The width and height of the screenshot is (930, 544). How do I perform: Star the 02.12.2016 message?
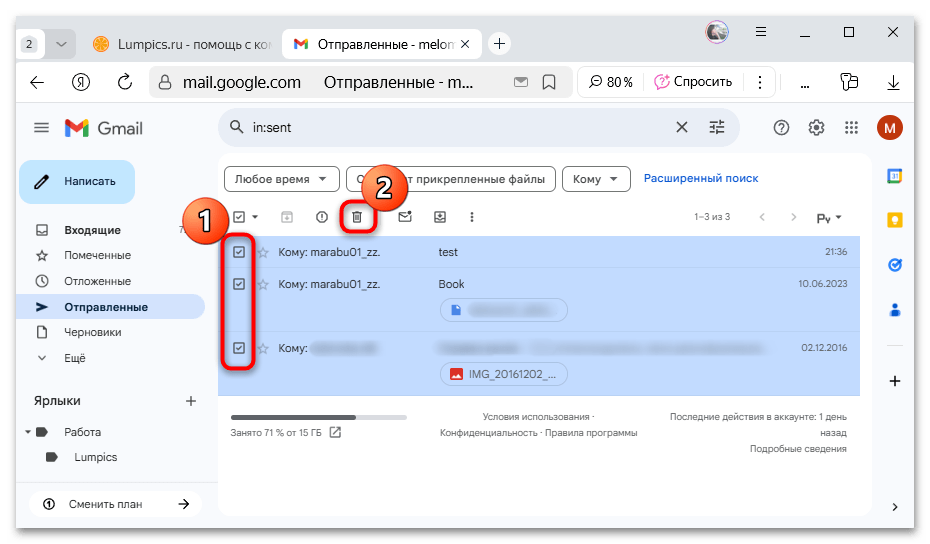[x=263, y=348]
